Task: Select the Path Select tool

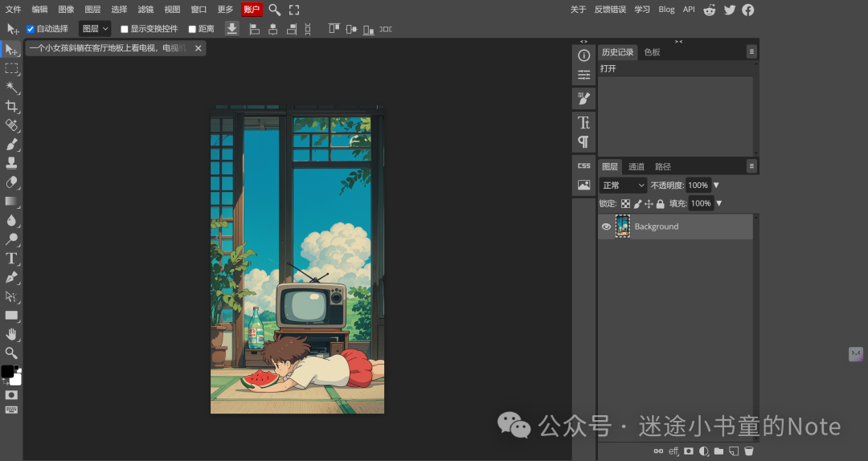Action: [11, 296]
